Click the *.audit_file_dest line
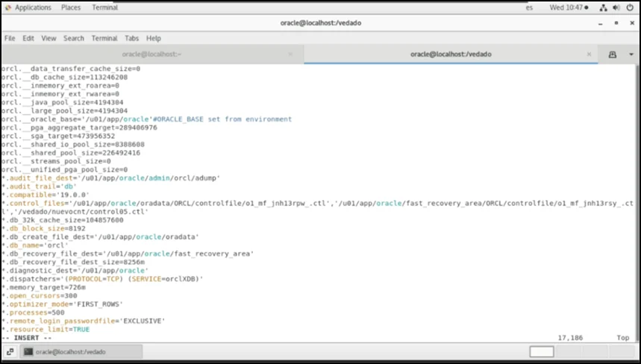 click(110, 178)
